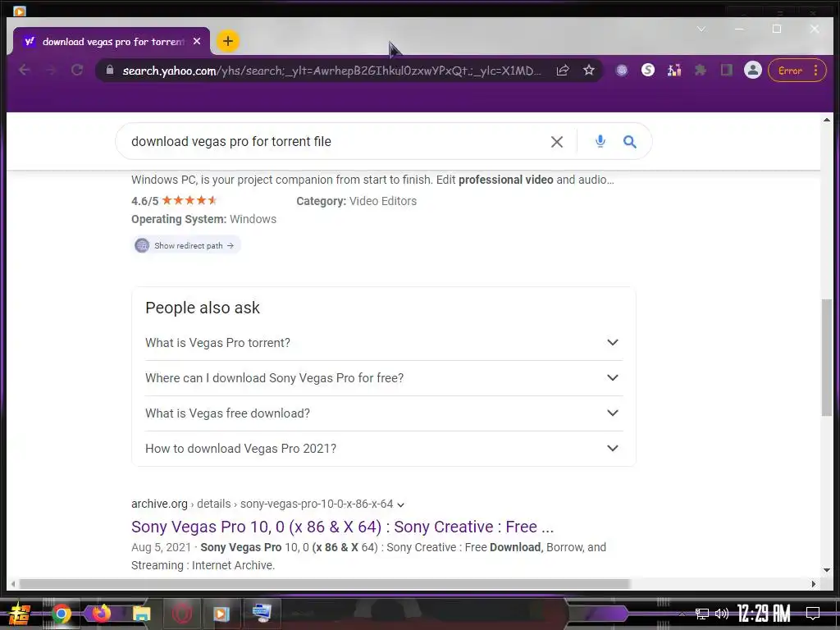Screen dimensions: 840x630
Task: Expand 'Where can I download Sony Vegas Pro for free?'
Action: (384, 378)
